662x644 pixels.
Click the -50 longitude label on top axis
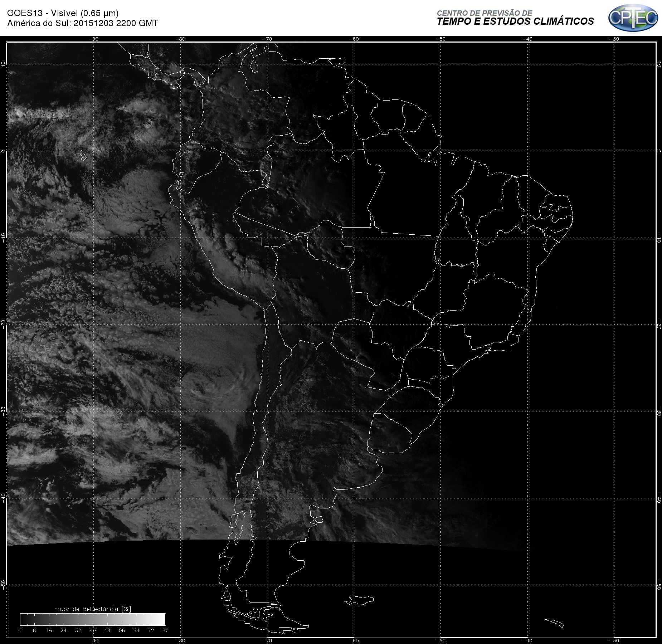[440, 39]
